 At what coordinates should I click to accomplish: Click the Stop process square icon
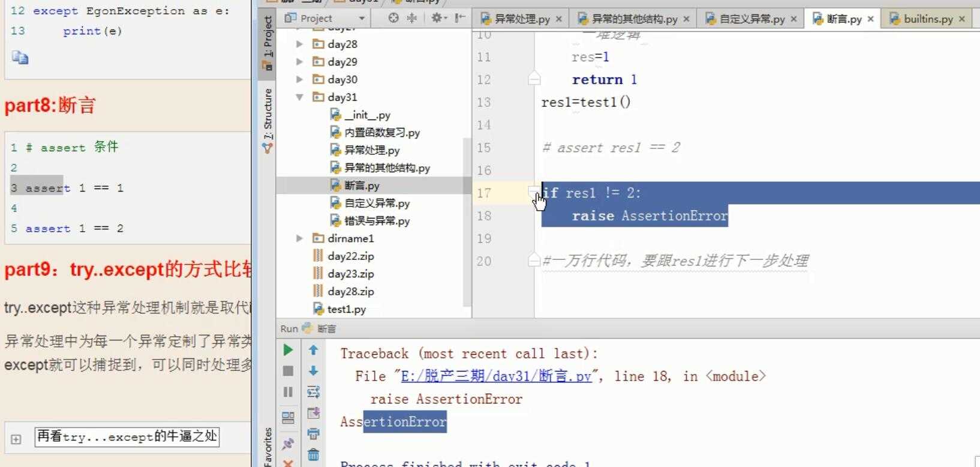click(x=288, y=371)
